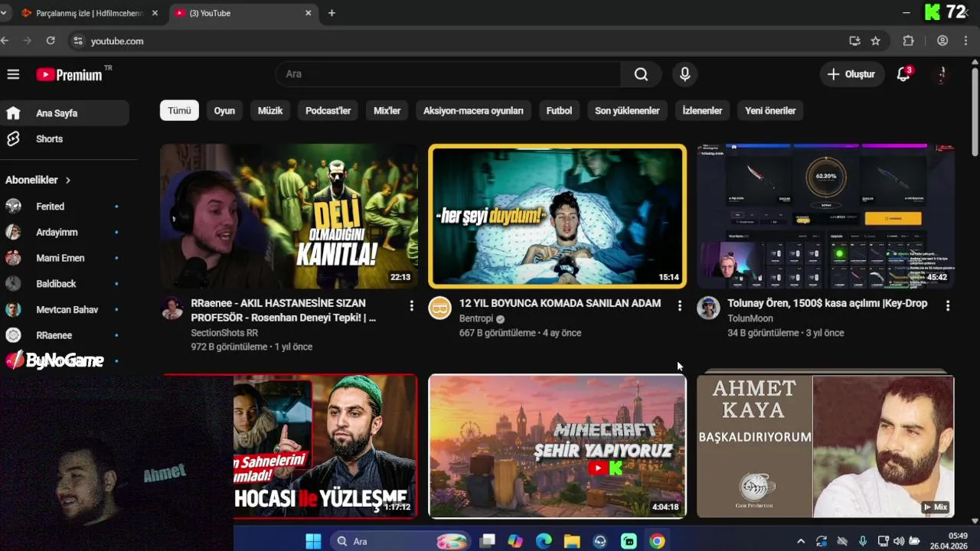Open the account avatar menu
This screenshot has width=980, height=551.
click(x=942, y=74)
